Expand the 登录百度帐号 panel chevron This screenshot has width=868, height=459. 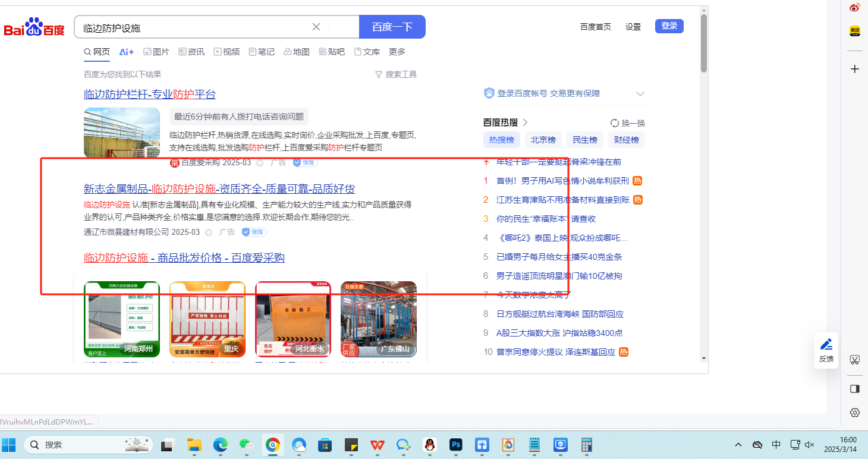point(640,94)
